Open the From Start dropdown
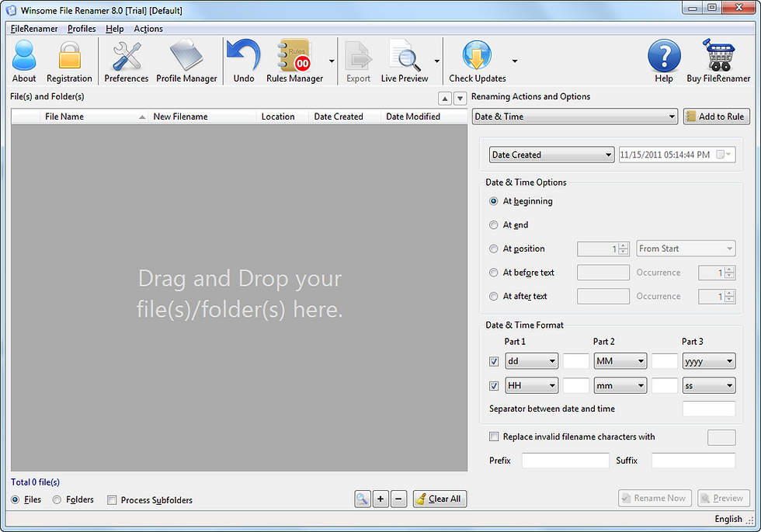This screenshot has width=761, height=532. point(686,249)
